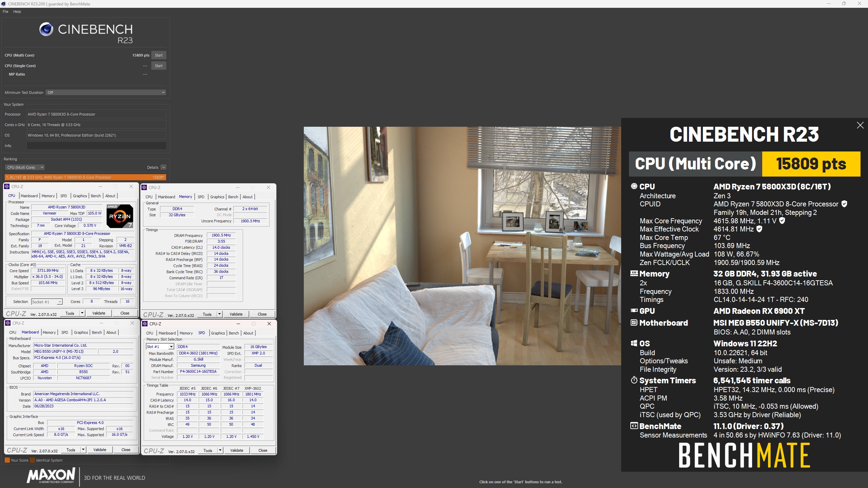
Task: Click the Identical System legend swatch
Action: pos(33,460)
